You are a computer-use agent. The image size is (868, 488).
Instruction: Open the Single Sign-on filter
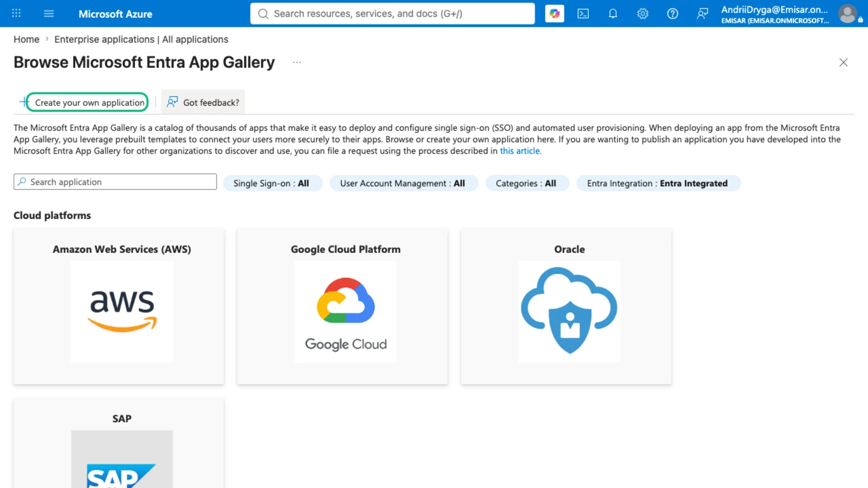click(x=272, y=183)
